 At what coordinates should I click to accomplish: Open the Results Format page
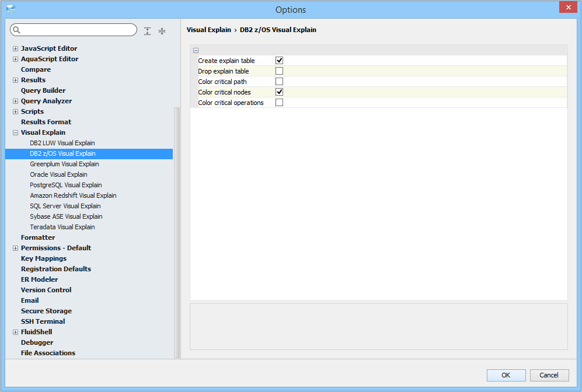[x=46, y=122]
